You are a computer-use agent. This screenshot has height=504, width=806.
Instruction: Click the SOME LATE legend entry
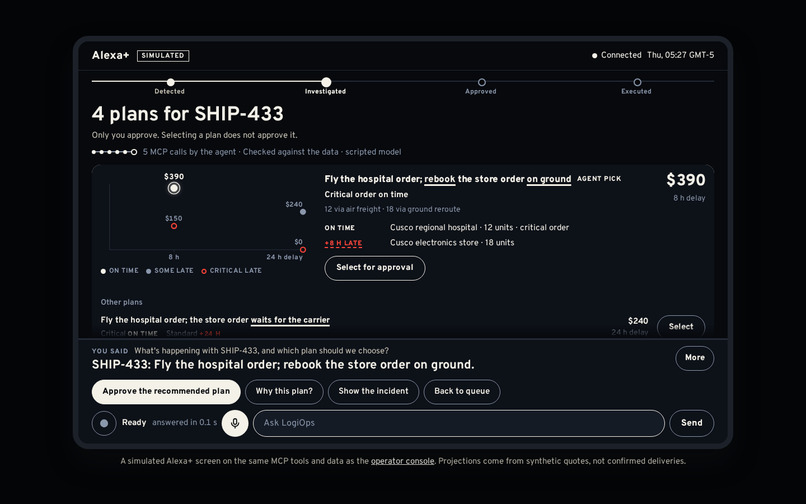pos(170,271)
